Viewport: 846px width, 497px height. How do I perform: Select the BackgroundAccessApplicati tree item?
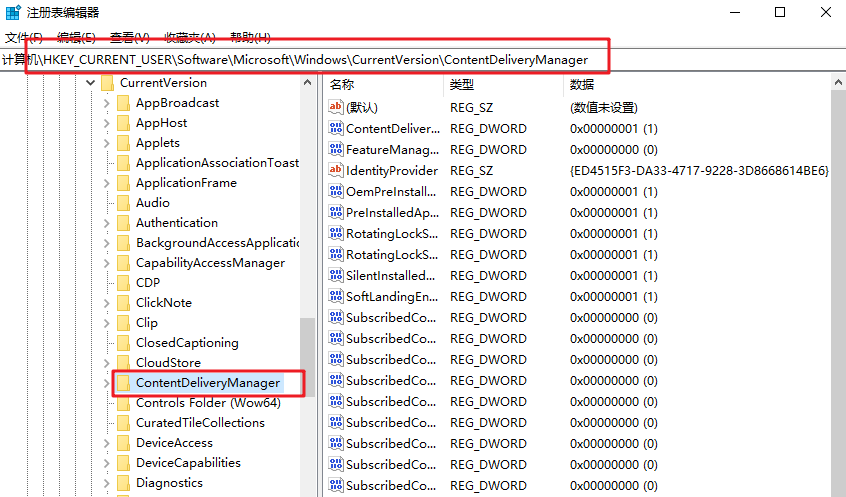click(217, 243)
